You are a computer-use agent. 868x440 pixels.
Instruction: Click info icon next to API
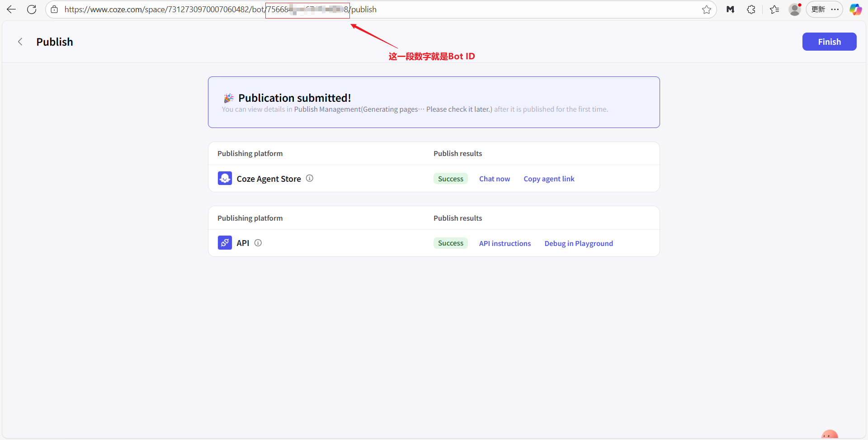pyautogui.click(x=258, y=243)
